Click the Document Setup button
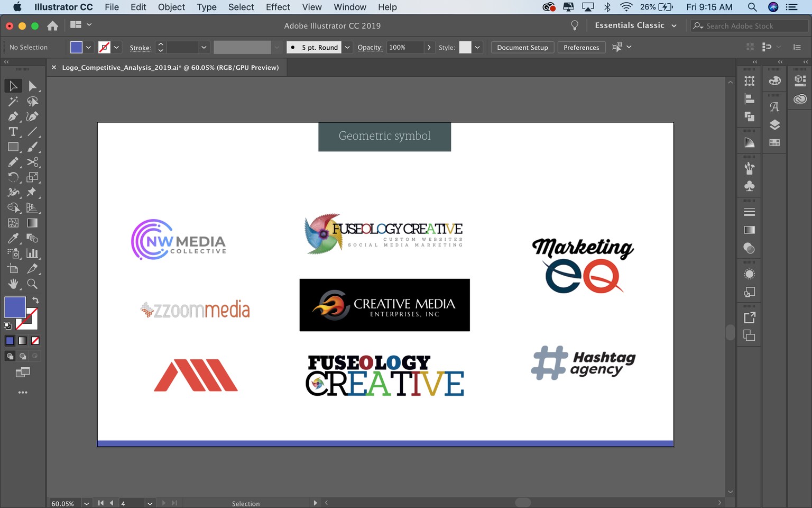The height and width of the screenshot is (508, 812). [x=522, y=47]
